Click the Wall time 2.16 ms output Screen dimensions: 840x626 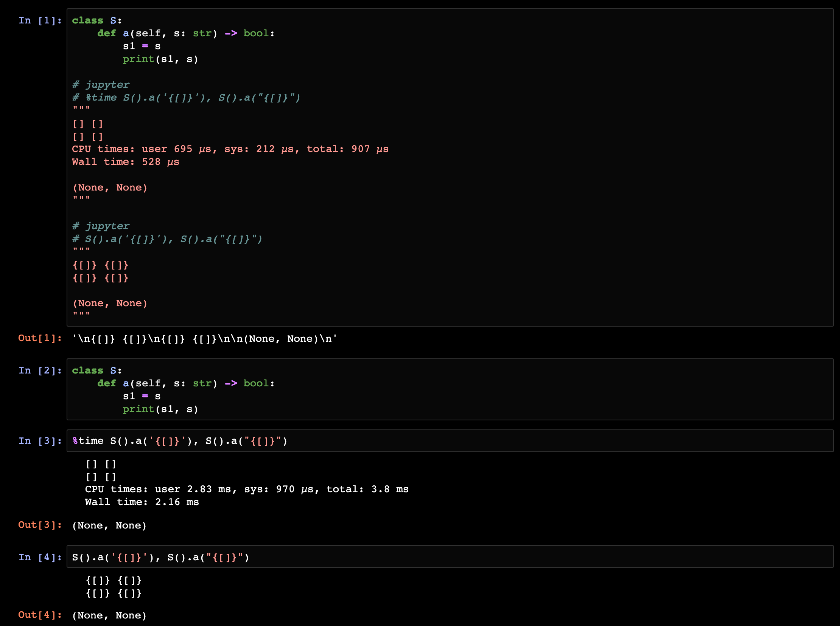coord(142,502)
